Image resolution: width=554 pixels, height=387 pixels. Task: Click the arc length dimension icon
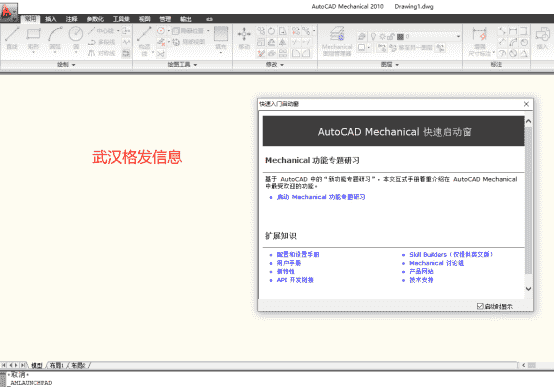coord(513,42)
